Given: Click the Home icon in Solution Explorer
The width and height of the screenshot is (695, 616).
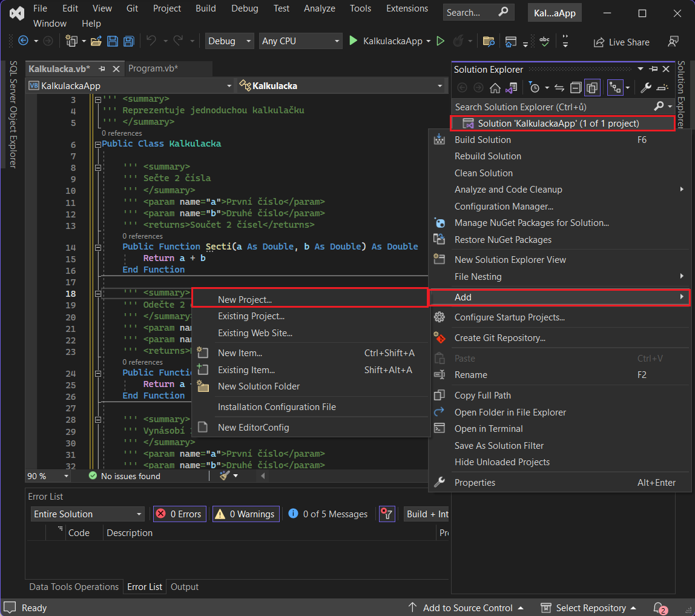Looking at the screenshot, I should pos(495,88).
